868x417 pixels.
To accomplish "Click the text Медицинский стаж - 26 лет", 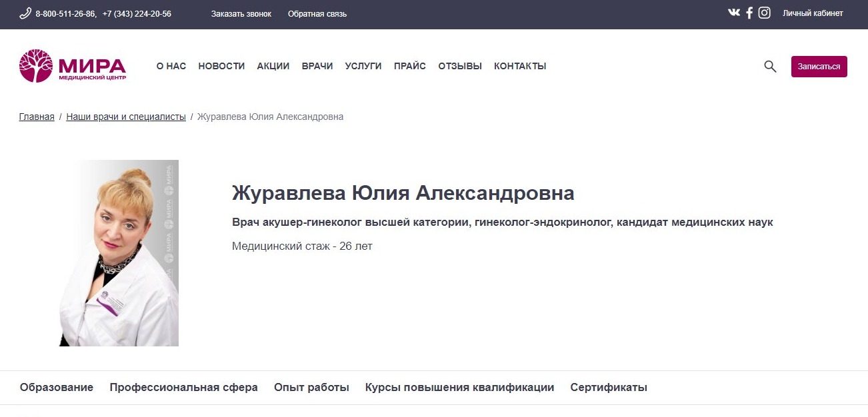I will 302,246.
